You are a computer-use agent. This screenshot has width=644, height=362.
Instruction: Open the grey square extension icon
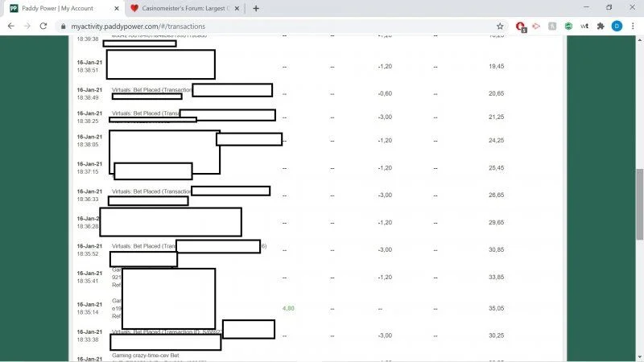tap(552, 27)
